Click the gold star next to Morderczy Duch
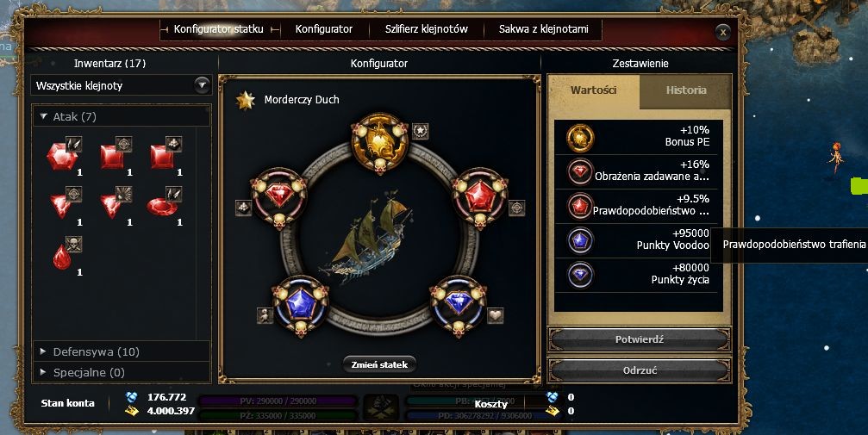The width and height of the screenshot is (868, 435). pos(246,100)
